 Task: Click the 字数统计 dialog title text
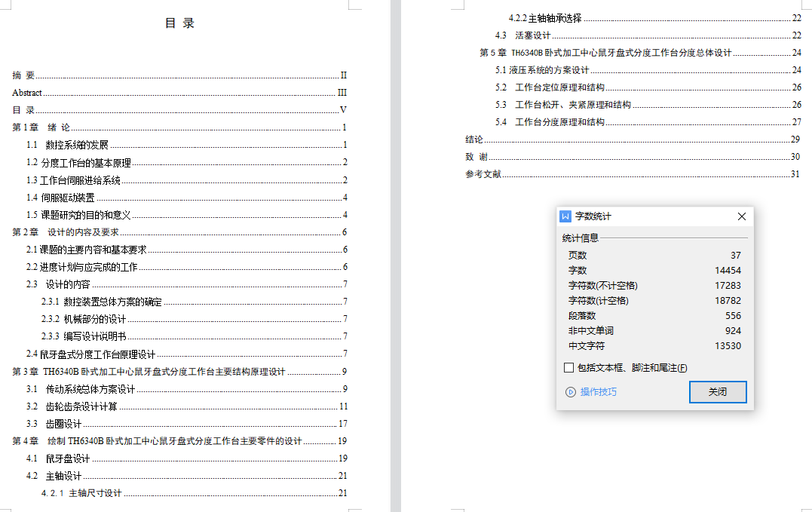pos(593,216)
